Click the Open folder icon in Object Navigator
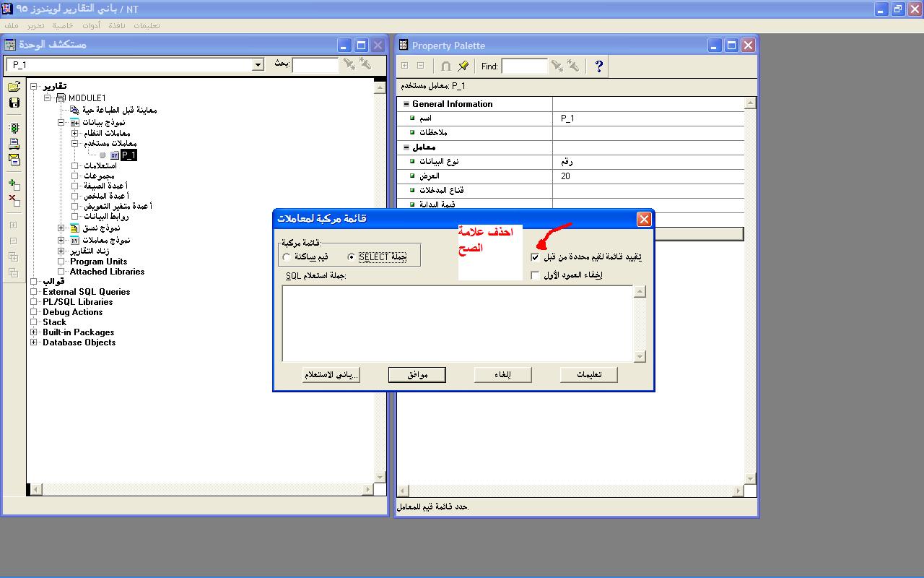 click(14, 87)
